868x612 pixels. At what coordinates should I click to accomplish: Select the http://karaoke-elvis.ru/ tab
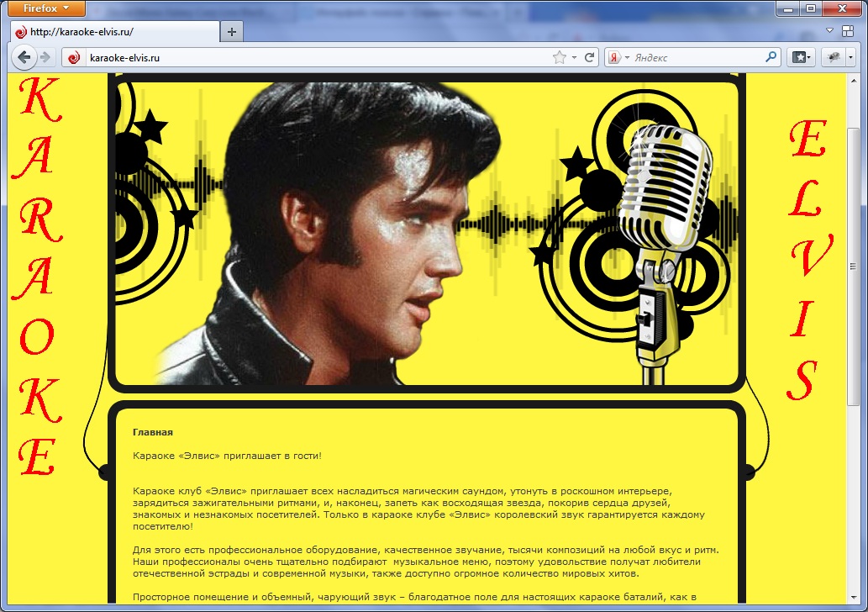pyautogui.click(x=115, y=32)
